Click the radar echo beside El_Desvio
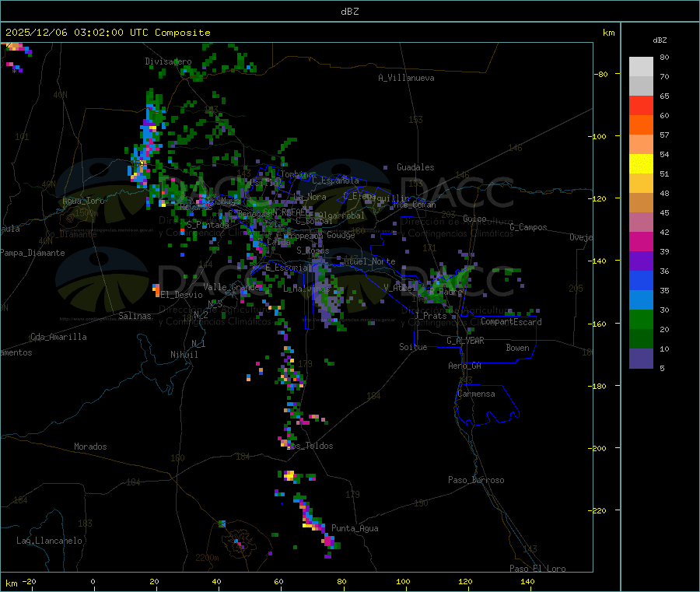 click(x=156, y=290)
